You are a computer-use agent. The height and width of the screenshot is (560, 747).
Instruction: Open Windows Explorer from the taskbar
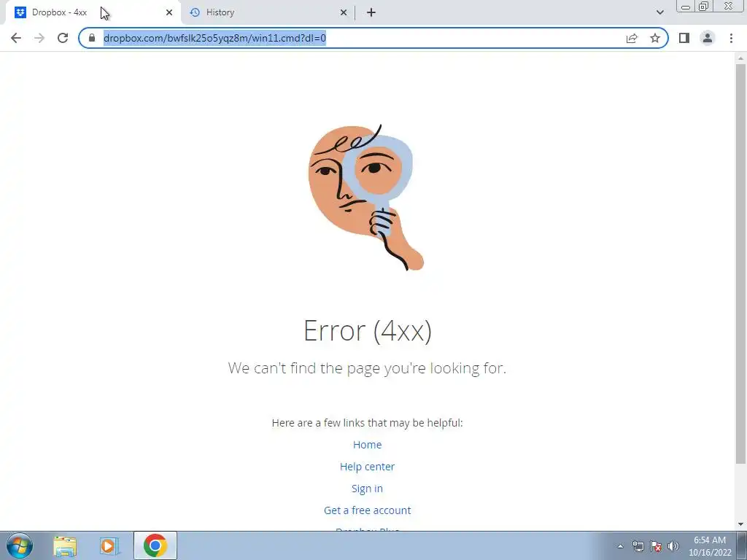point(65,546)
